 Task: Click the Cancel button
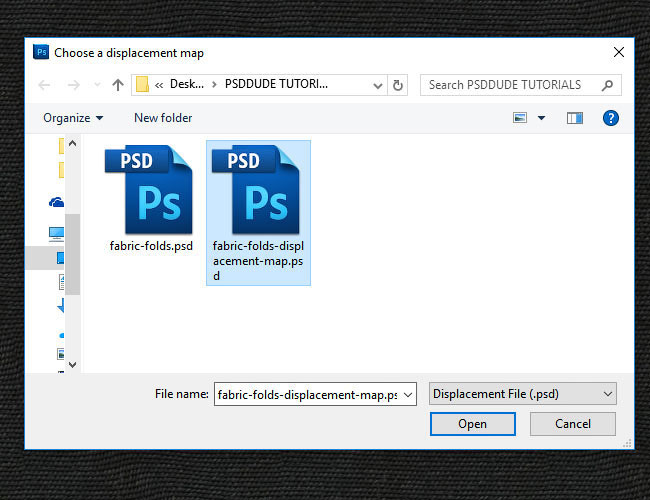(572, 424)
